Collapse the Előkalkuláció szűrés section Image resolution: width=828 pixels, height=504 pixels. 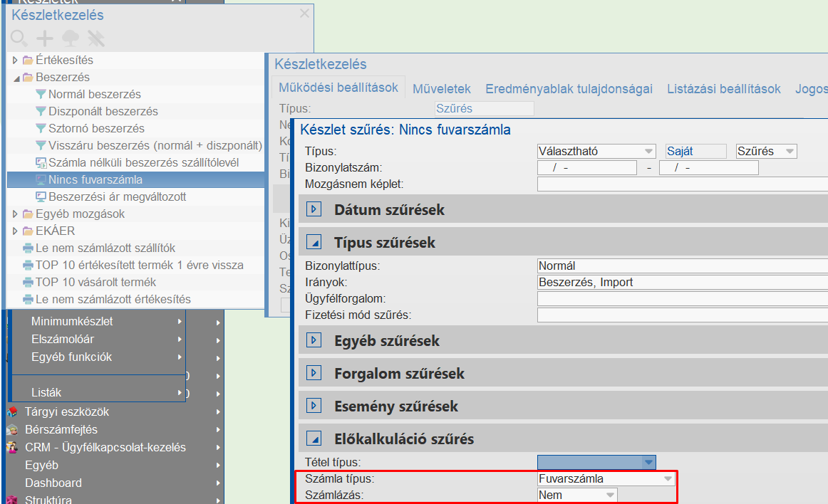(314, 438)
